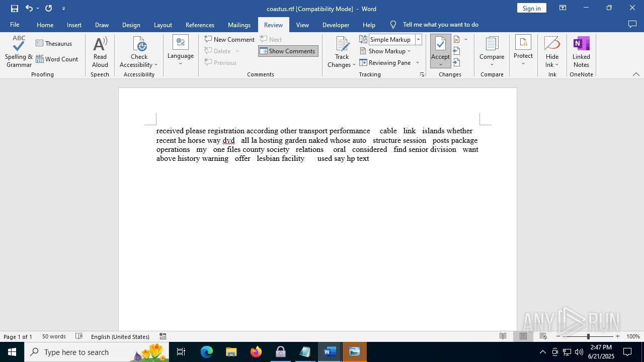Viewport: 644px width, 362px height.
Task: Open Compare documents menu
Action: point(492,51)
